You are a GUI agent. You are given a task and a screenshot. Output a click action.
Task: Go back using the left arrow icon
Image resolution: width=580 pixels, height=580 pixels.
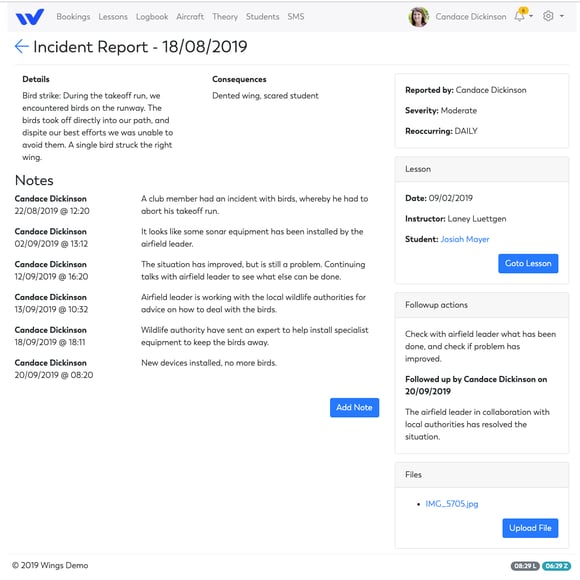point(21,47)
